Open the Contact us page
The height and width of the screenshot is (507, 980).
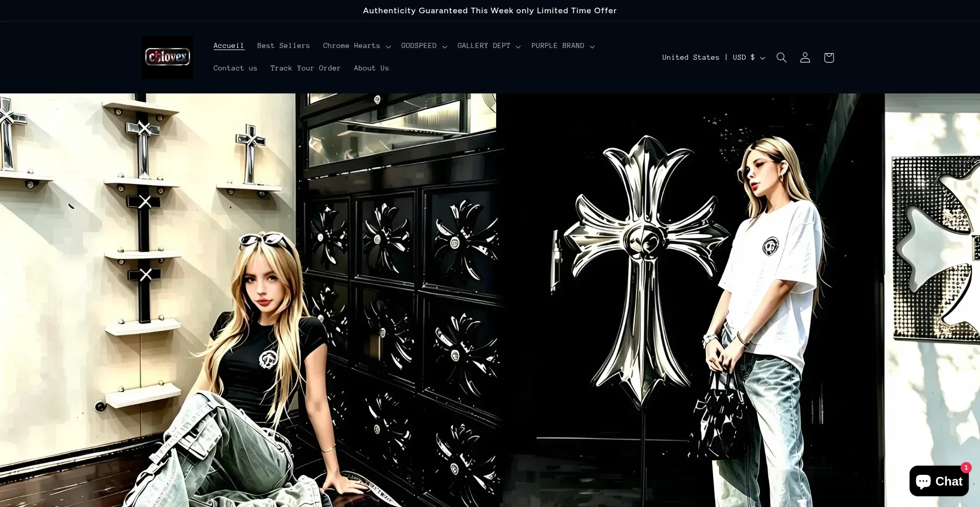235,68
